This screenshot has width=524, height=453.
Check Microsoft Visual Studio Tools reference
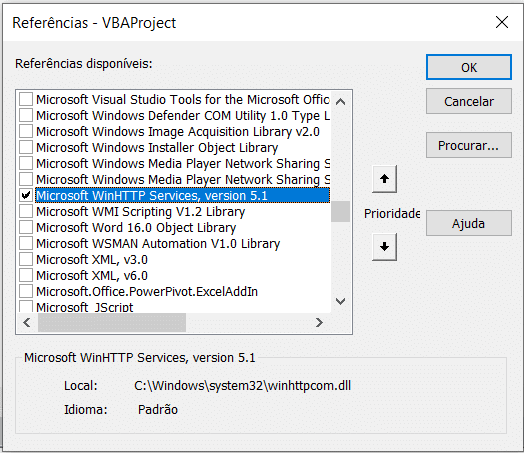tap(26, 99)
